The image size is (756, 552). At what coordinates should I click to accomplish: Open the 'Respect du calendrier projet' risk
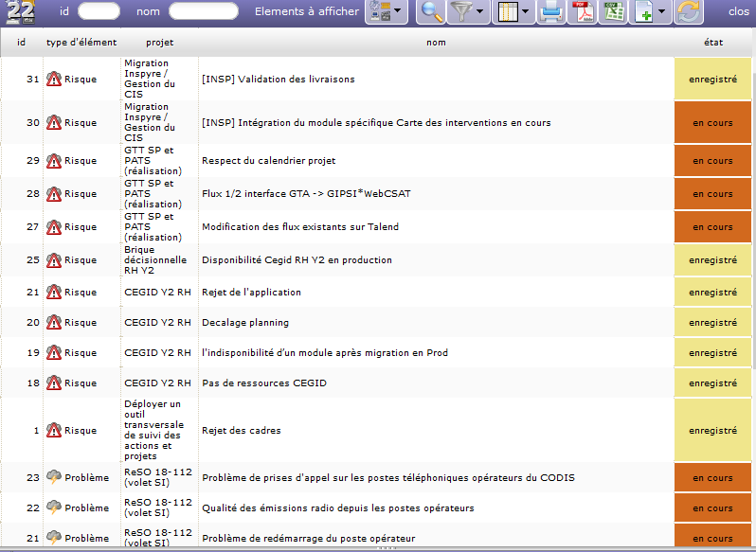click(269, 161)
